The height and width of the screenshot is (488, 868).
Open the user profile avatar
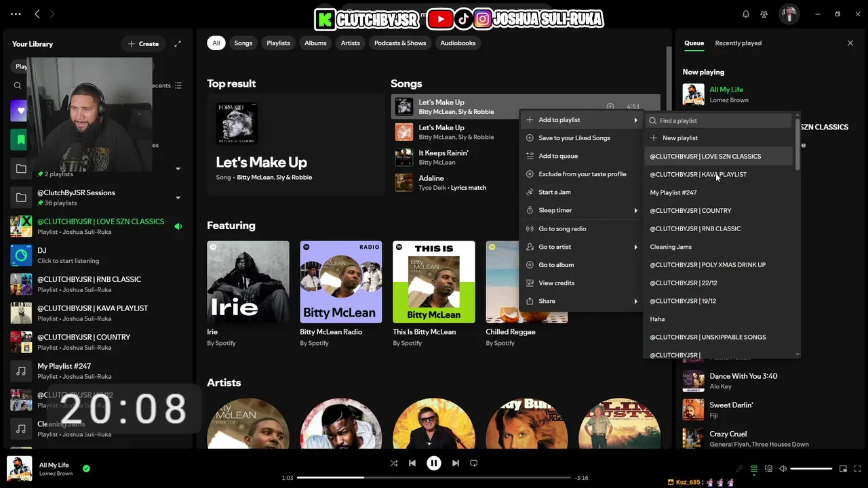pos(788,14)
